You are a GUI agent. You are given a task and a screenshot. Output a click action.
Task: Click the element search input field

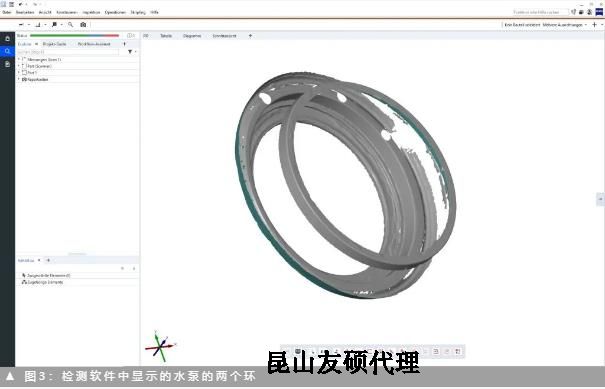[68, 52]
